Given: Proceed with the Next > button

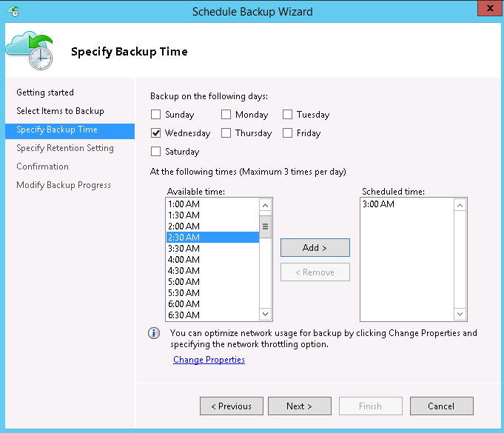Looking at the screenshot, I should (300, 406).
